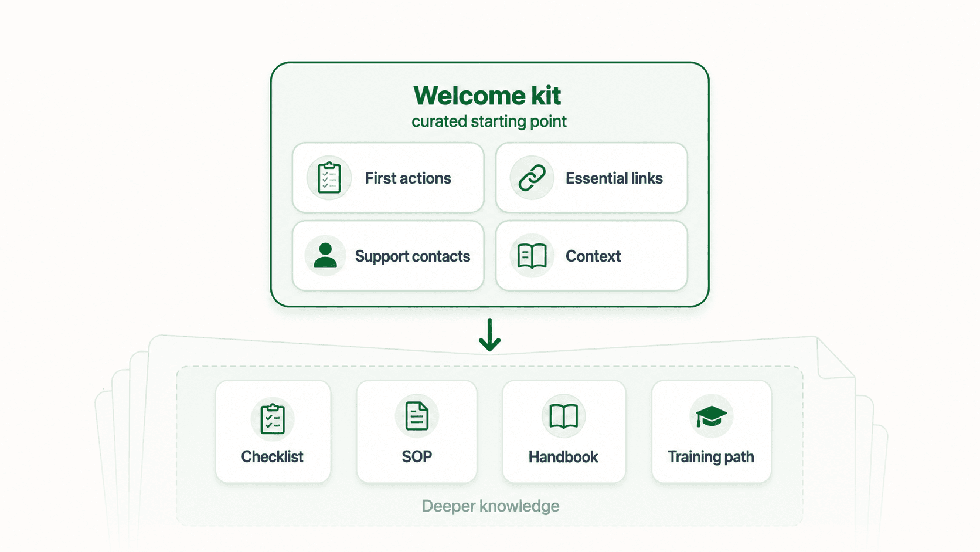Screen dimensions: 980x552
Task: Click the Support contacts person icon
Action: (325, 256)
